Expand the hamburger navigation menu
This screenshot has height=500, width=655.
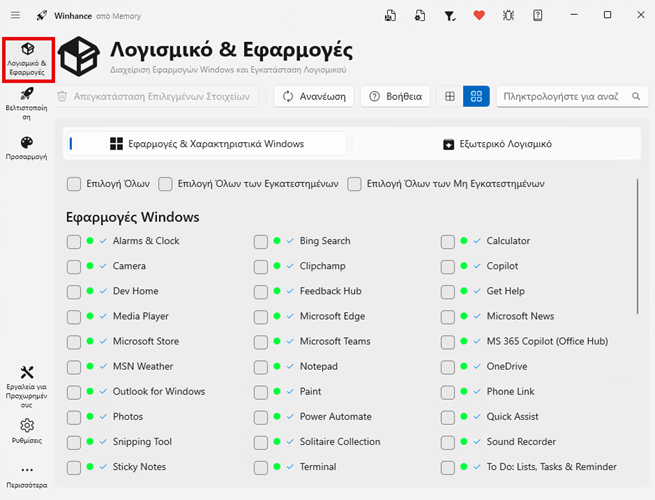14,15
